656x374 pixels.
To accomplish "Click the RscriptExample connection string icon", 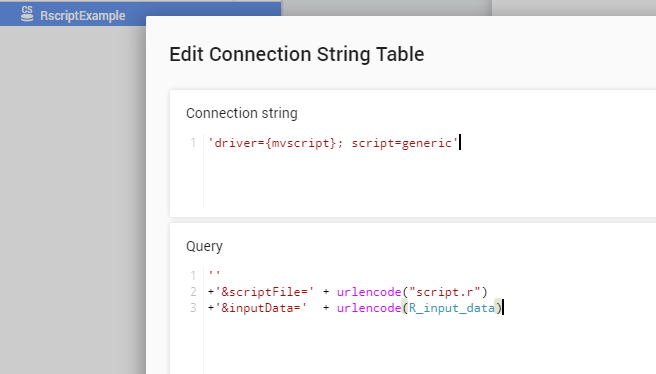I will pos(27,14).
